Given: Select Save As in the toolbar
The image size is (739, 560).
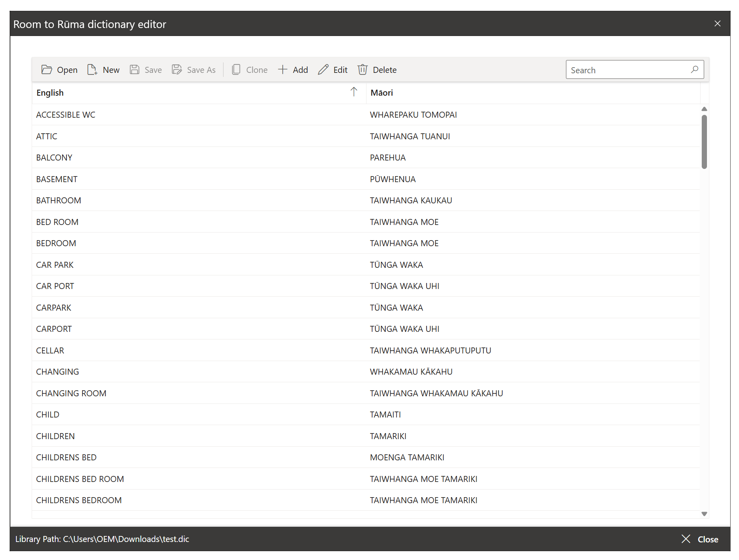Looking at the screenshot, I should 194,70.
